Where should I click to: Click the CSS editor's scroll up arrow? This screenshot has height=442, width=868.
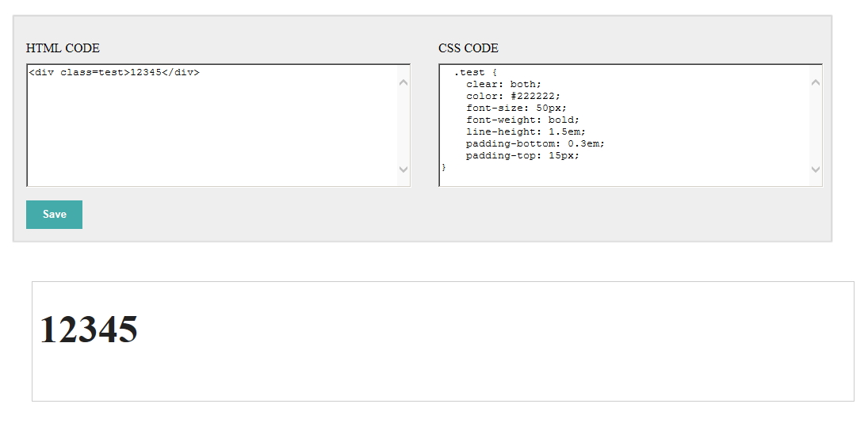(816, 82)
